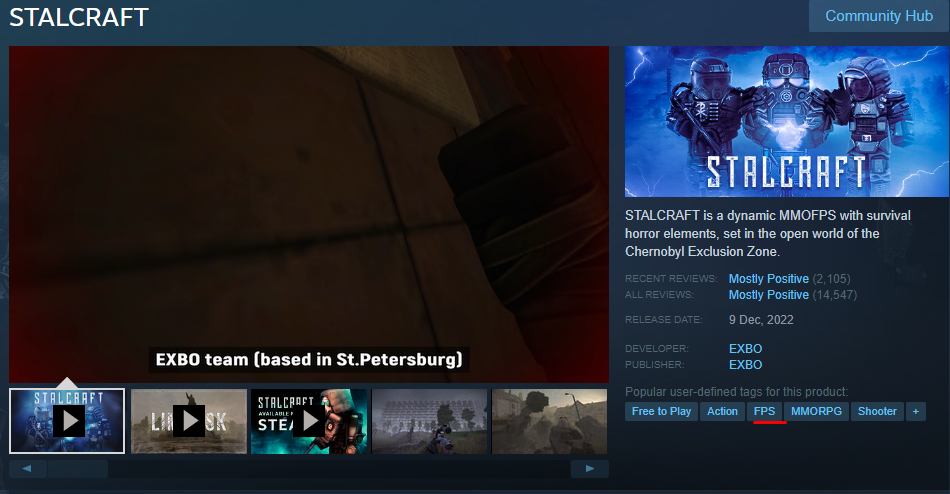Image resolution: width=950 pixels, height=494 pixels.
Task: Click the right arrow of media strip
Action: click(590, 469)
